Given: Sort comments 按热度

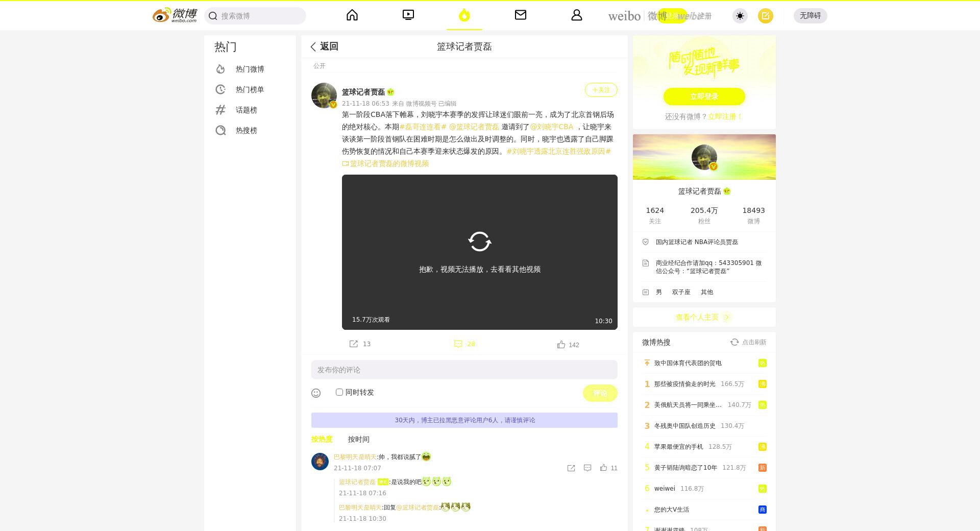Looking at the screenshot, I should 322,439.
